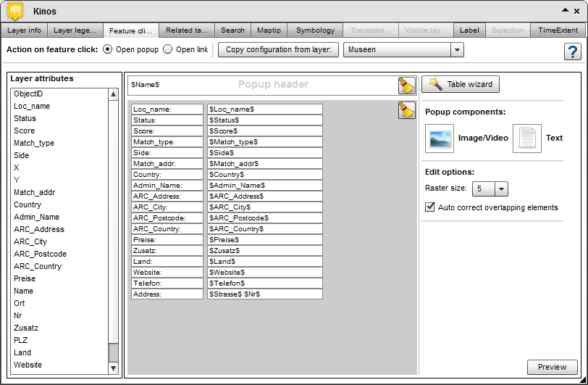Click the Website: label field

click(x=167, y=273)
